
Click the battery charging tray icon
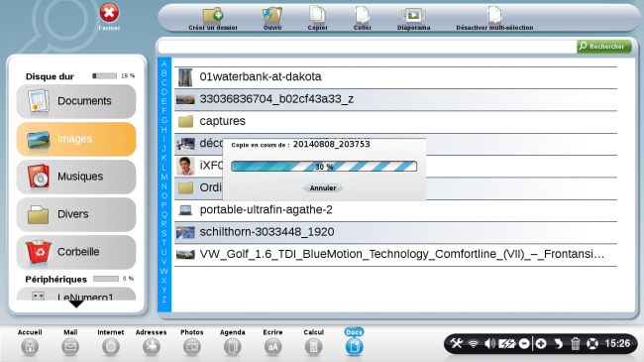(507, 343)
